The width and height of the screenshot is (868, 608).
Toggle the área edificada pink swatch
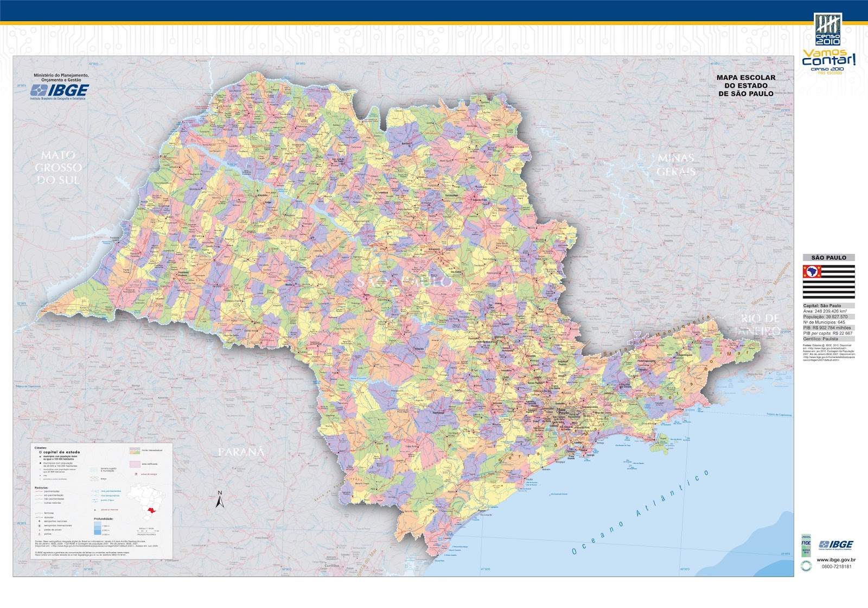tap(135, 464)
